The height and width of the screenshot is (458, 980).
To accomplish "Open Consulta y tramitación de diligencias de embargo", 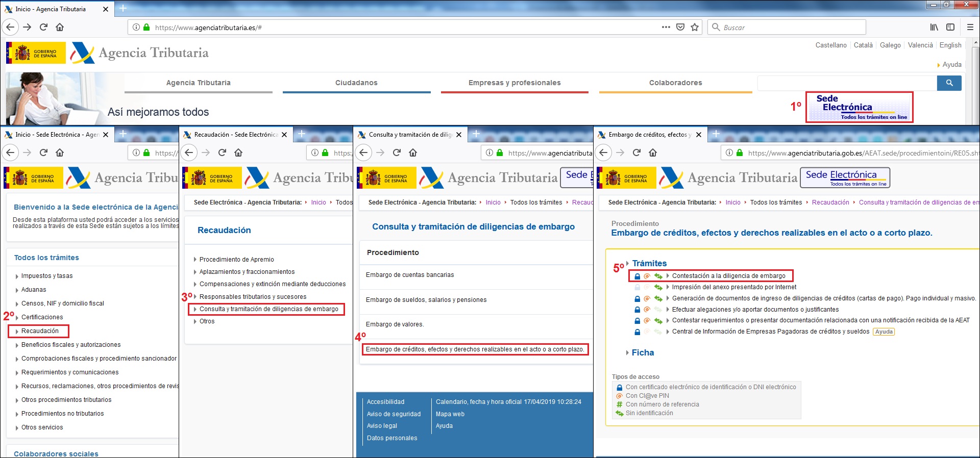I will [269, 309].
